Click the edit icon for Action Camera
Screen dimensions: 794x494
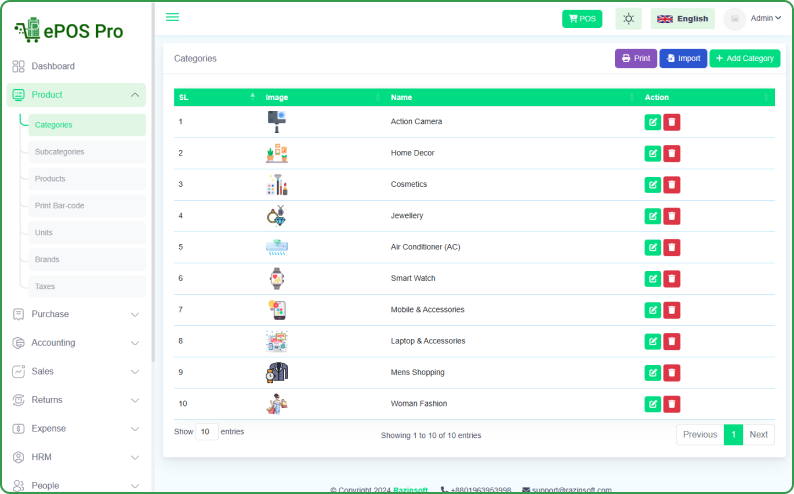pos(653,122)
